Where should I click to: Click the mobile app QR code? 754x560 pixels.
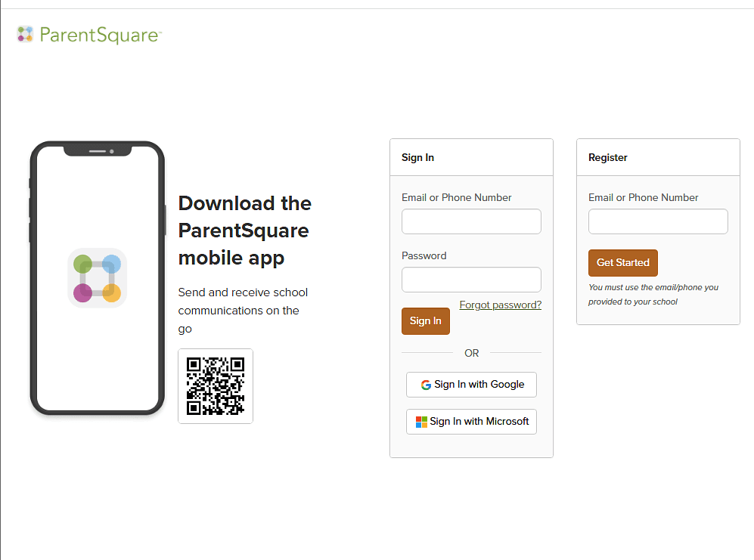pos(216,386)
